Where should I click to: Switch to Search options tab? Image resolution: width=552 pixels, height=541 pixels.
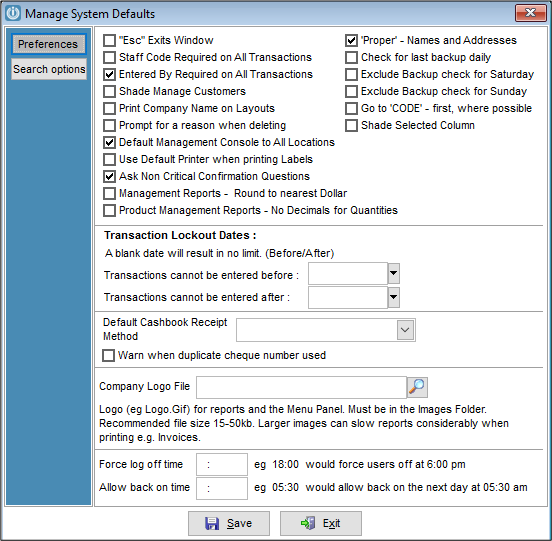click(x=49, y=69)
